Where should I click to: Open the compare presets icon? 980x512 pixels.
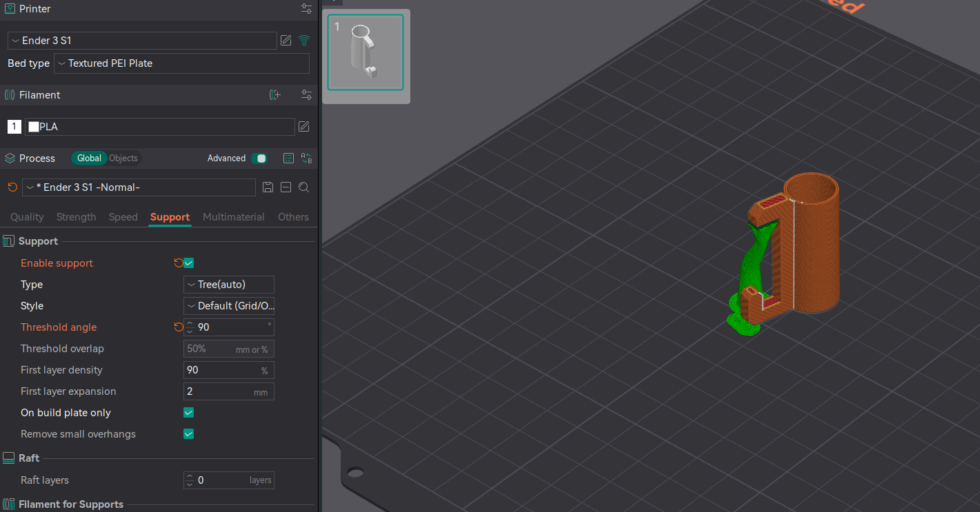click(307, 158)
